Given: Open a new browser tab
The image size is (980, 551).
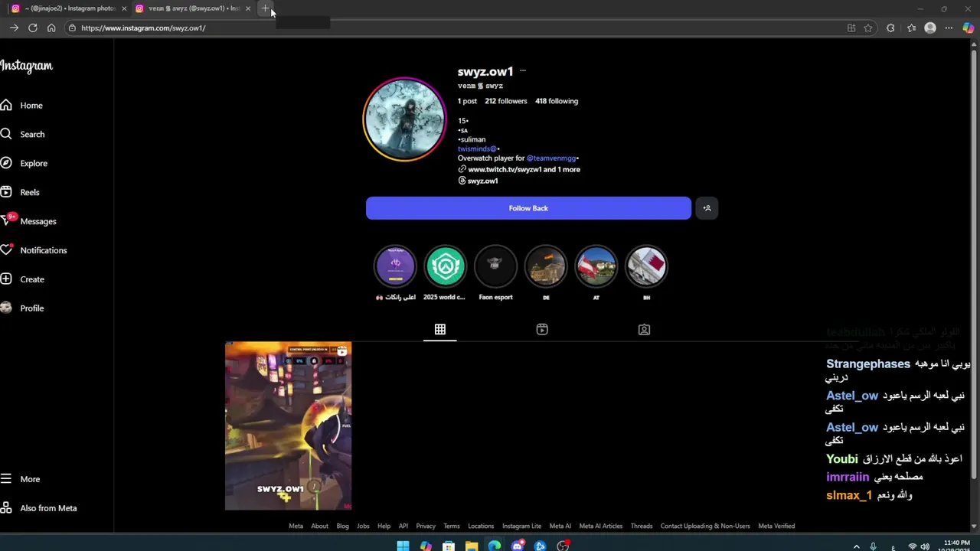Looking at the screenshot, I should (x=265, y=8).
